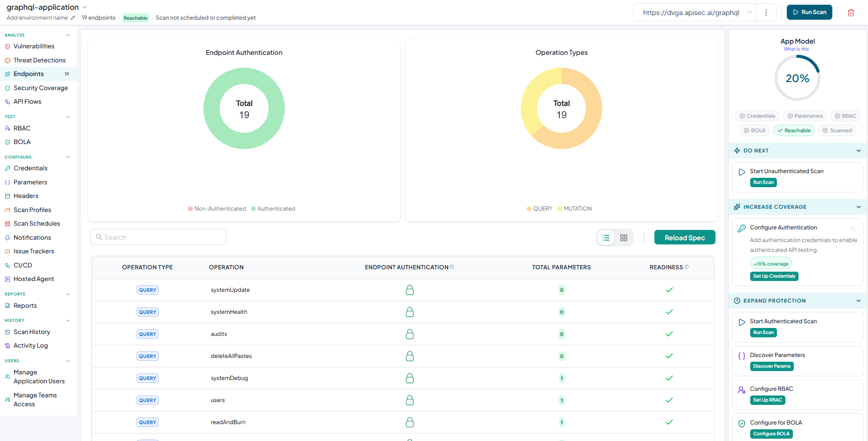Click the Set Up Credentials button
This screenshot has width=868, height=441.
(774, 276)
